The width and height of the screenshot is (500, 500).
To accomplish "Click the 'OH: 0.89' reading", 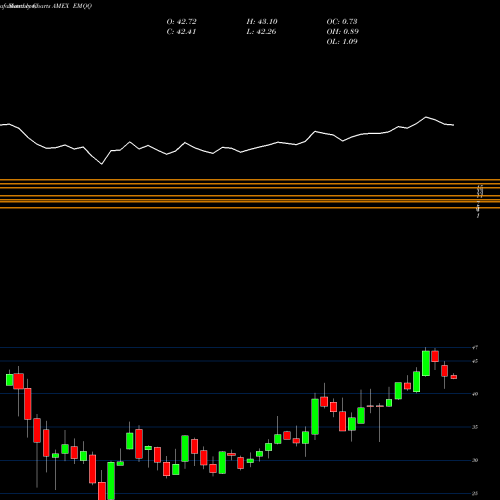I will (343, 32).
